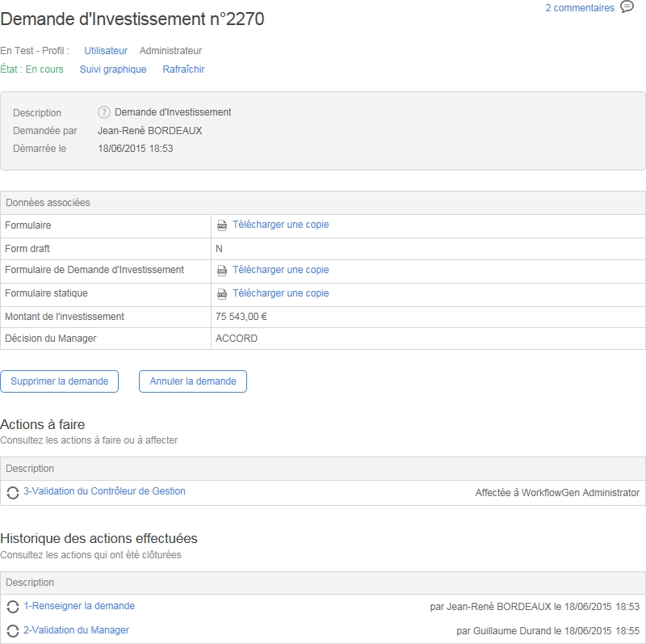Click Annuler la demande button

click(x=193, y=381)
